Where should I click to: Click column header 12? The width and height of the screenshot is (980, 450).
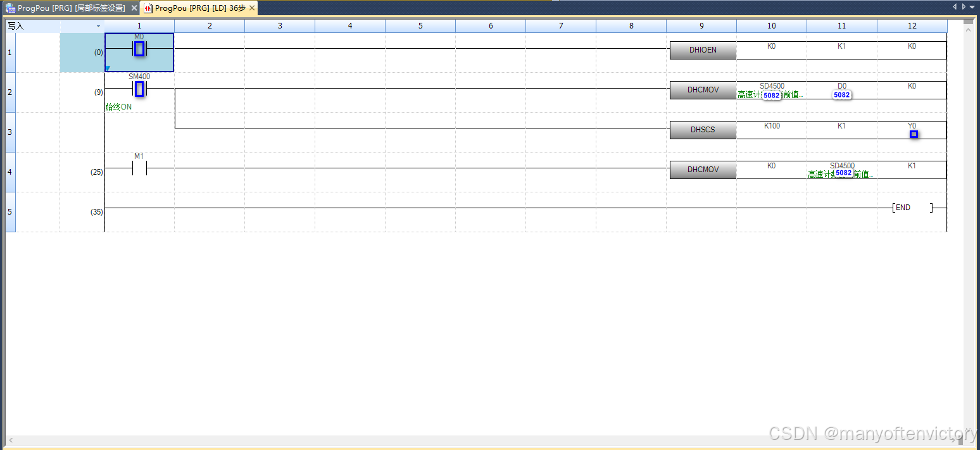click(912, 26)
